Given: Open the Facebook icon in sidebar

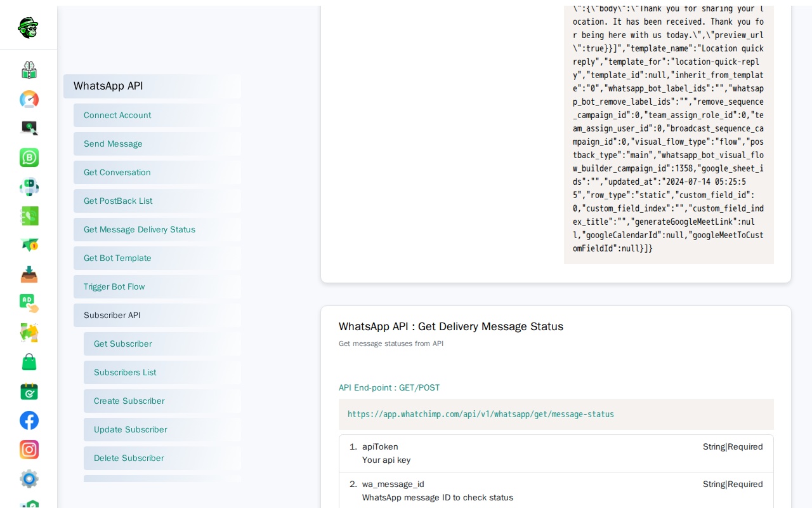Looking at the screenshot, I should point(29,420).
